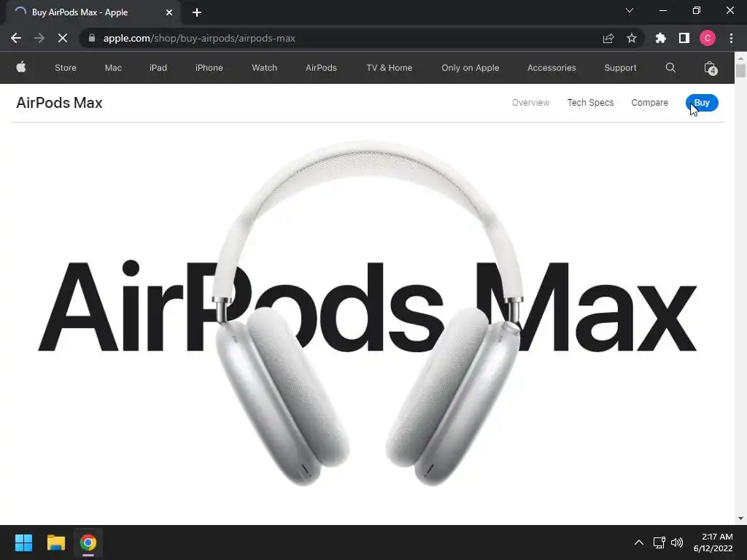Toggle the Chrome side panel icon
This screenshot has width=747, height=560.
click(x=684, y=38)
